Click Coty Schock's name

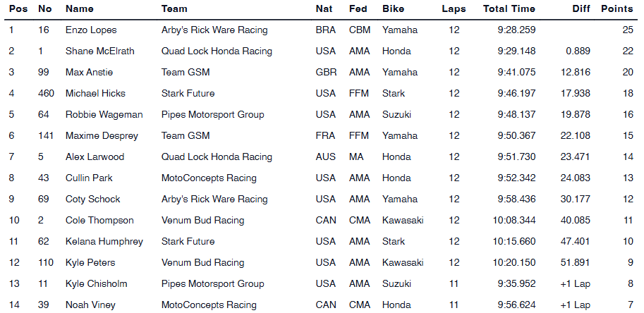pos(92,200)
